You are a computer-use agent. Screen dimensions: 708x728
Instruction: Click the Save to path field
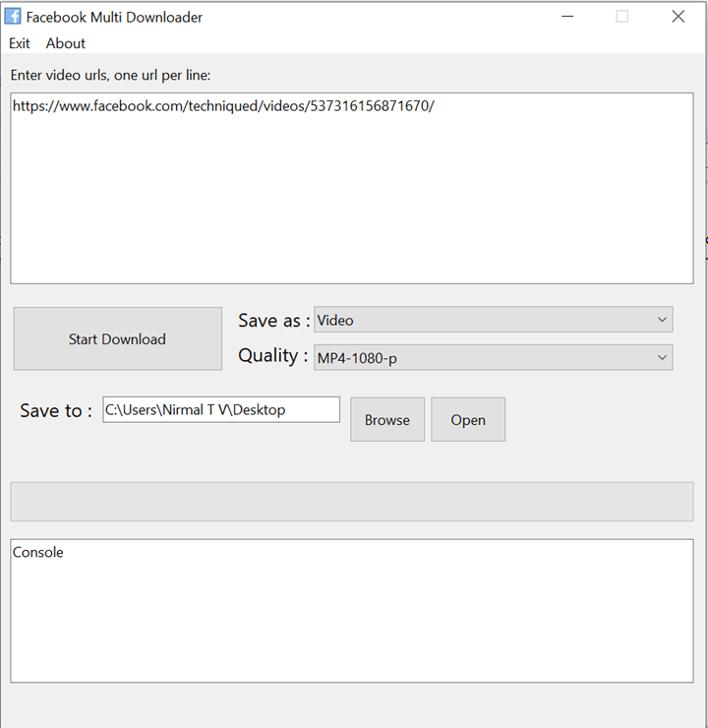pos(221,409)
